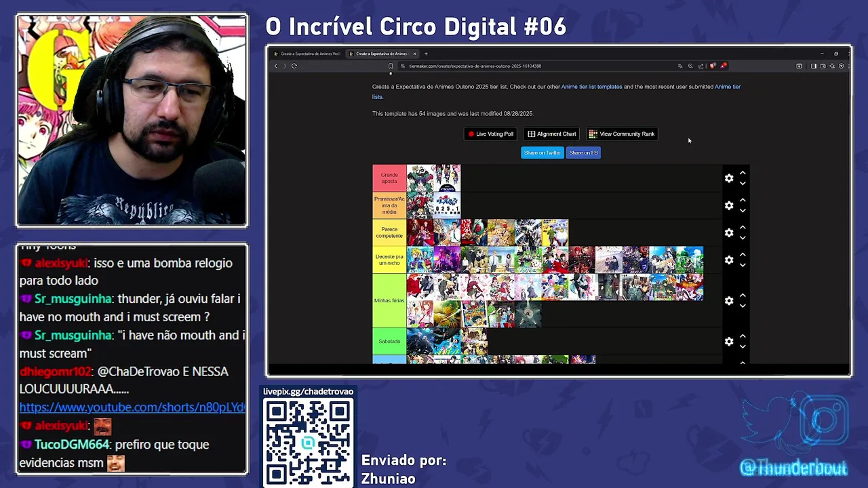
Task: Click the 'O Incrível Circo Digital #06' title
Action: [416, 26]
